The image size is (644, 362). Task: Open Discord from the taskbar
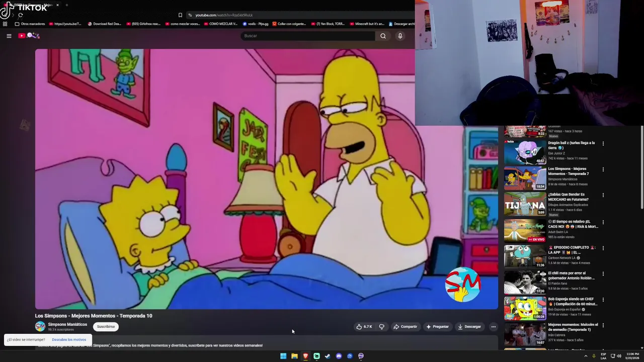point(339,356)
